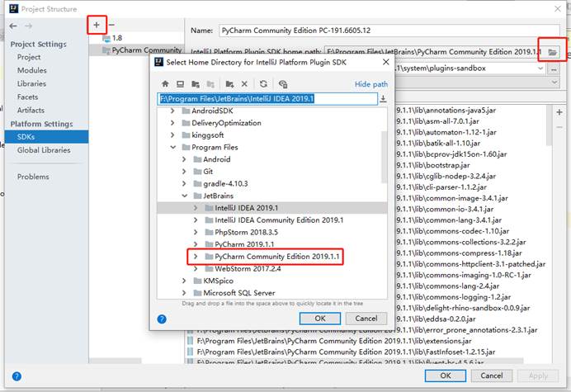Open Global Libraries settings page

pos(44,150)
